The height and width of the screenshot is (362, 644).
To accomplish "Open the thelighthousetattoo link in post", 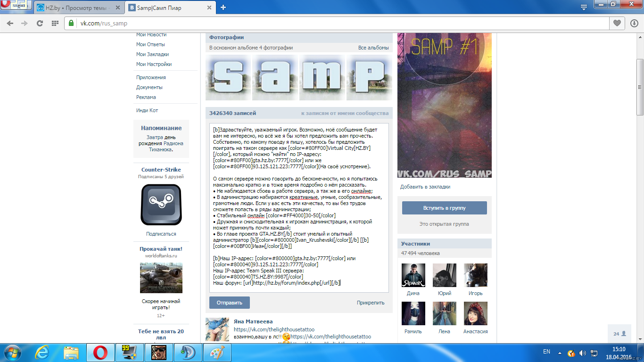I will [x=274, y=329].
